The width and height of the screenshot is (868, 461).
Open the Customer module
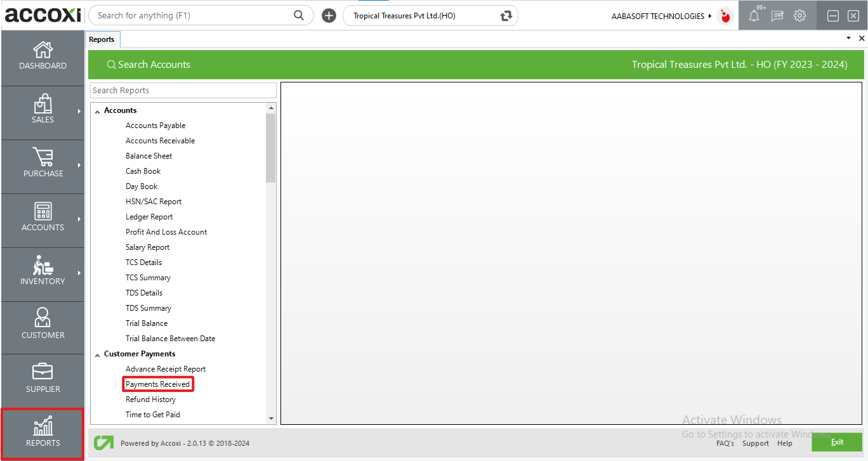click(43, 327)
